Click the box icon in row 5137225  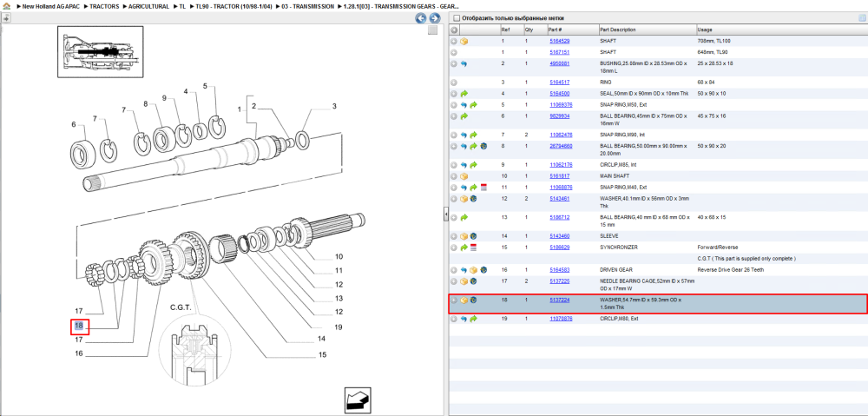click(x=464, y=281)
